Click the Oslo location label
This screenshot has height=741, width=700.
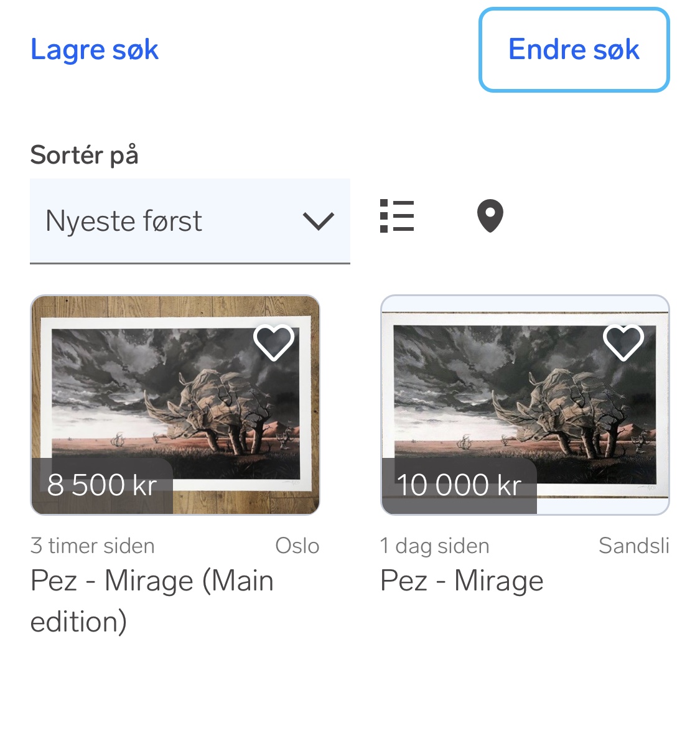[297, 546]
